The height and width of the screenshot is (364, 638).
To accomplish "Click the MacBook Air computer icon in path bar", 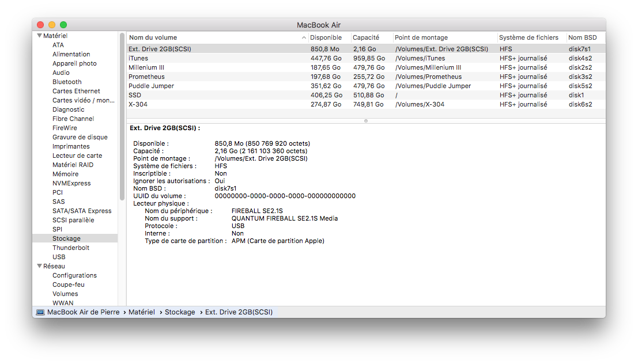I will coord(40,312).
